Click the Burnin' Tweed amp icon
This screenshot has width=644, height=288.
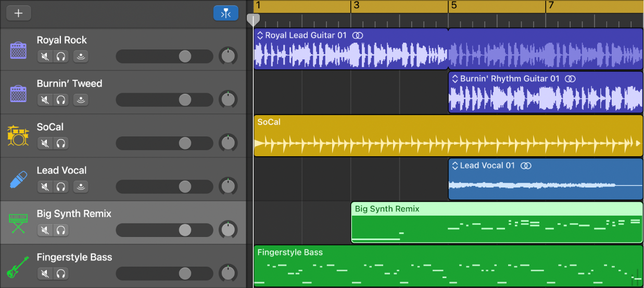coord(18,94)
